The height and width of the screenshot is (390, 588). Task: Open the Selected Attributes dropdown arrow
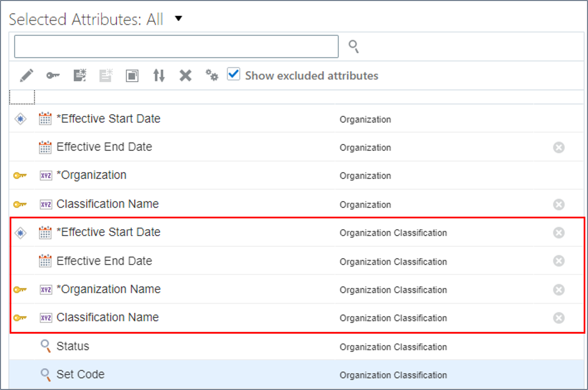pos(178,18)
